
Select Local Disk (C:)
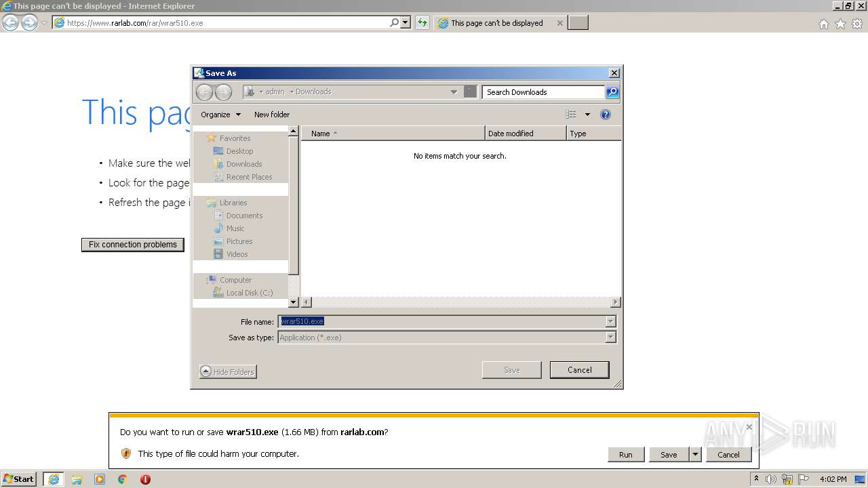point(250,293)
